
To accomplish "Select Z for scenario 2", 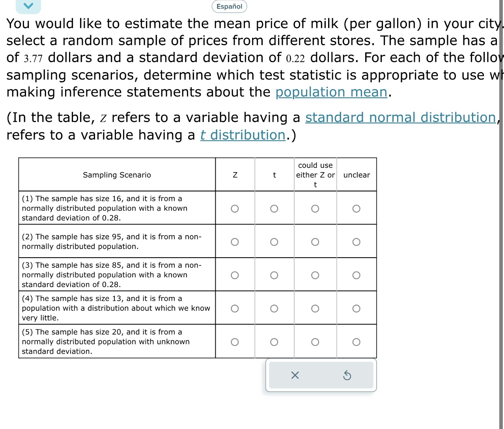I will coord(235,242).
